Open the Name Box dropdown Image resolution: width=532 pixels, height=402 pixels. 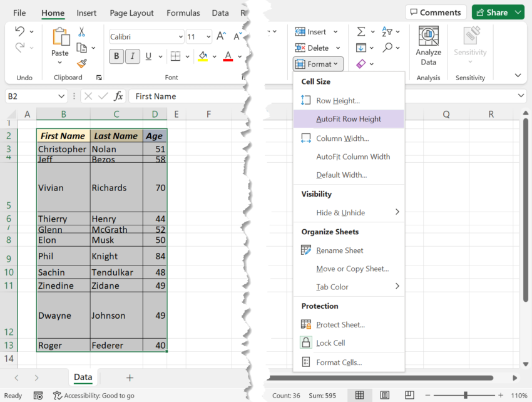(61, 95)
